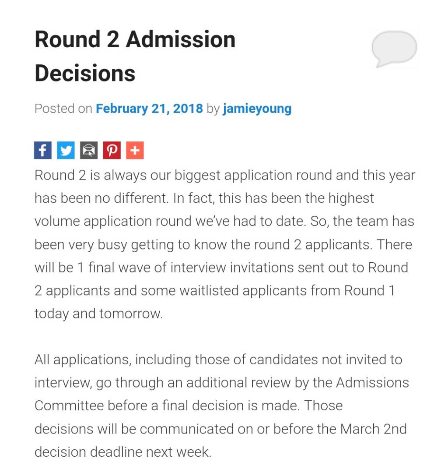448x476 pixels.
Task: View posts by author jamieyoung
Action: (x=257, y=109)
